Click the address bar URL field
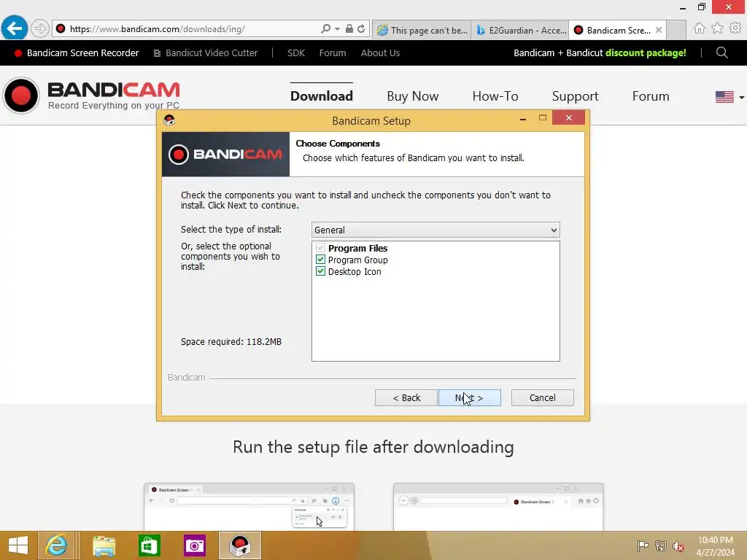The width and height of the screenshot is (747, 560). tap(190, 29)
